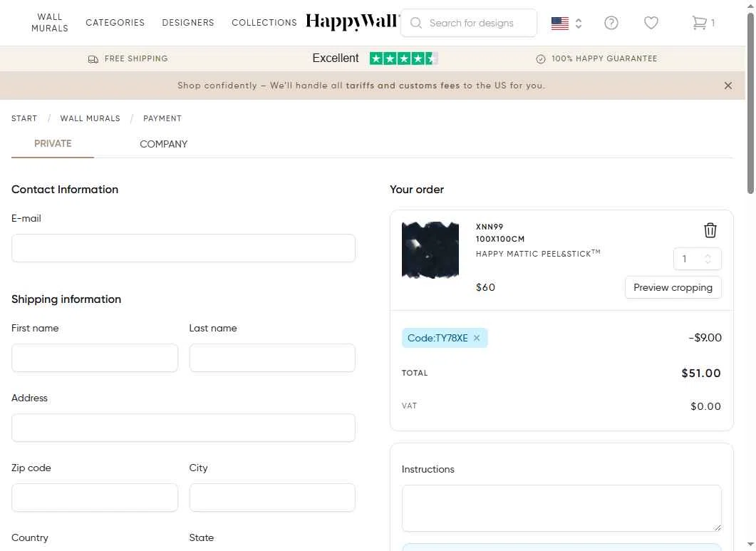Open the shopping cart icon
The image size is (756, 551).
coord(699,23)
